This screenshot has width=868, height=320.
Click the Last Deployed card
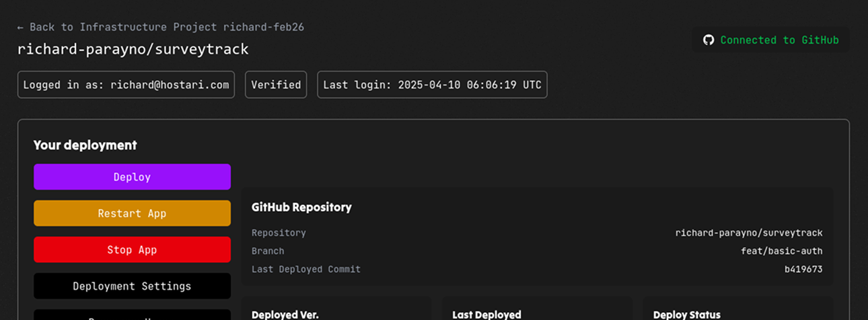point(537,309)
